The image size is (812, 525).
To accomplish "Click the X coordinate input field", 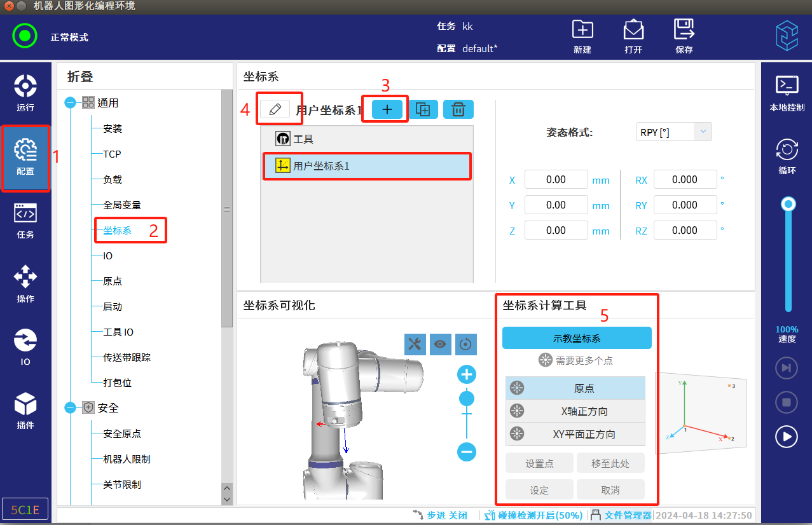I will pos(556,180).
